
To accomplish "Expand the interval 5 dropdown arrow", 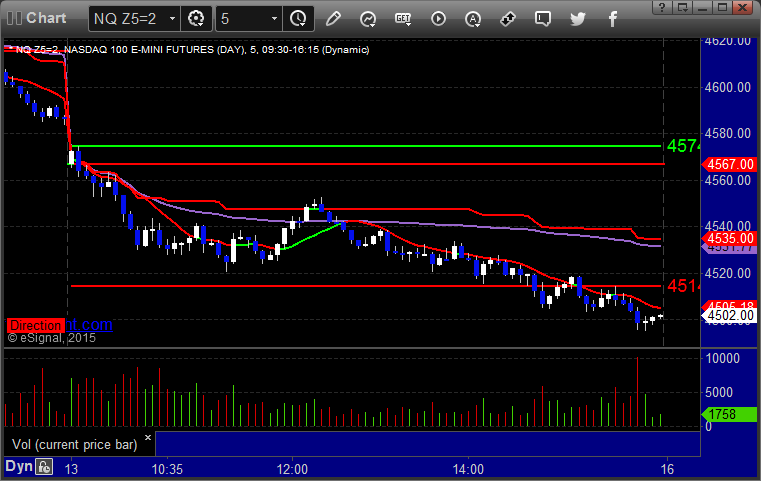I will pos(274,19).
